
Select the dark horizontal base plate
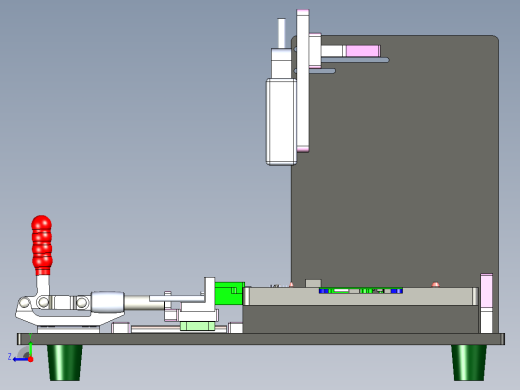point(261,339)
